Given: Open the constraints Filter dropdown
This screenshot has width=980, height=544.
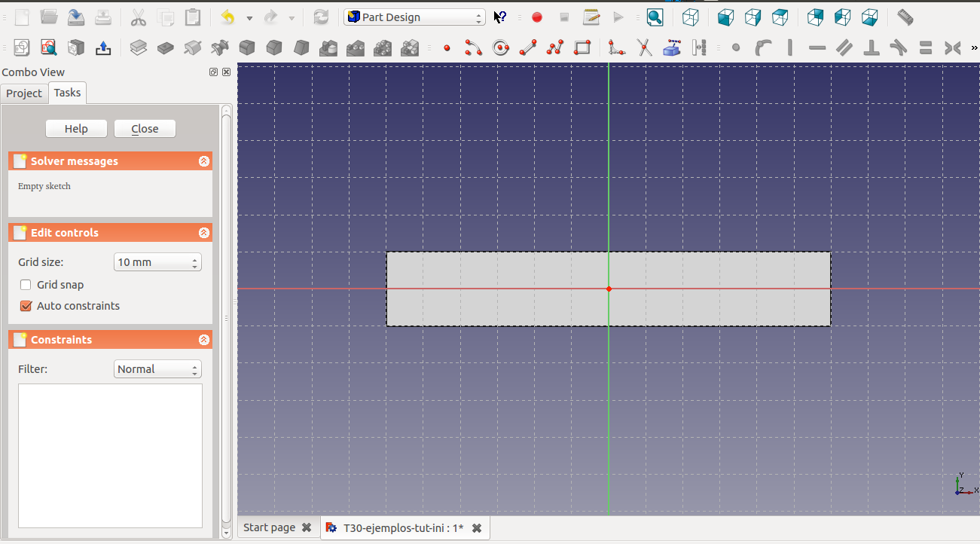Looking at the screenshot, I should pos(157,369).
